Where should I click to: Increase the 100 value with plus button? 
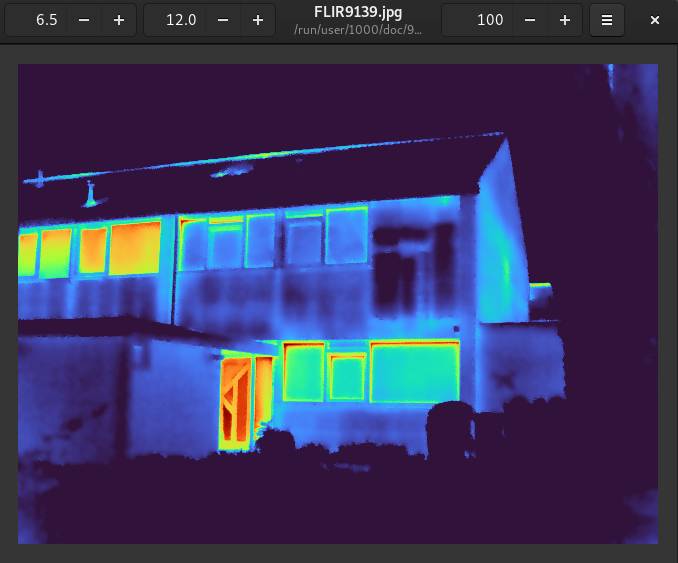(x=565, y=20)
